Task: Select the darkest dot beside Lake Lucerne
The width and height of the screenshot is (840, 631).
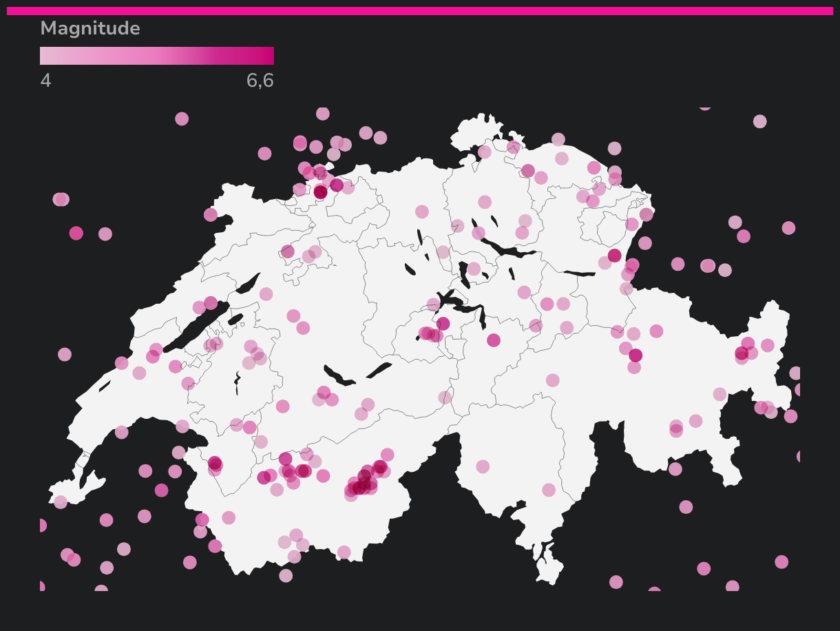Action: click(x=443, y=324)
